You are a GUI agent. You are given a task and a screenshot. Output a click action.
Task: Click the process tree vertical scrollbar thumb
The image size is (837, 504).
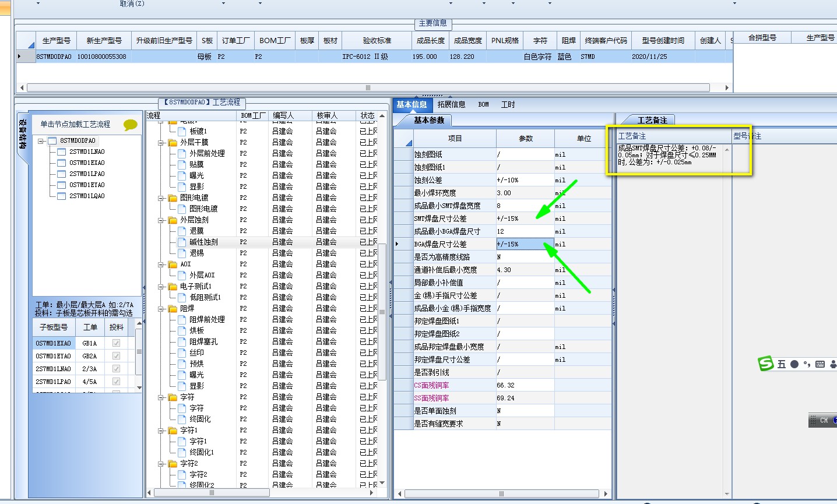pos(382,312)
